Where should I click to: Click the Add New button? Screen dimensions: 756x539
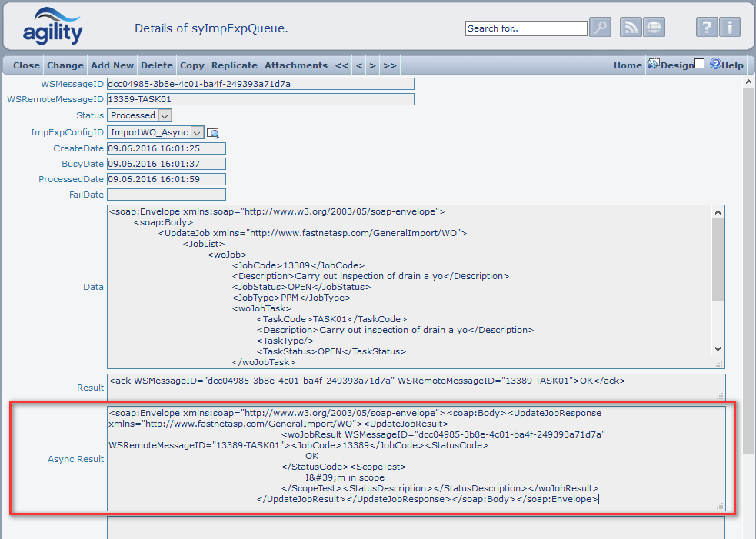[112, 65]
